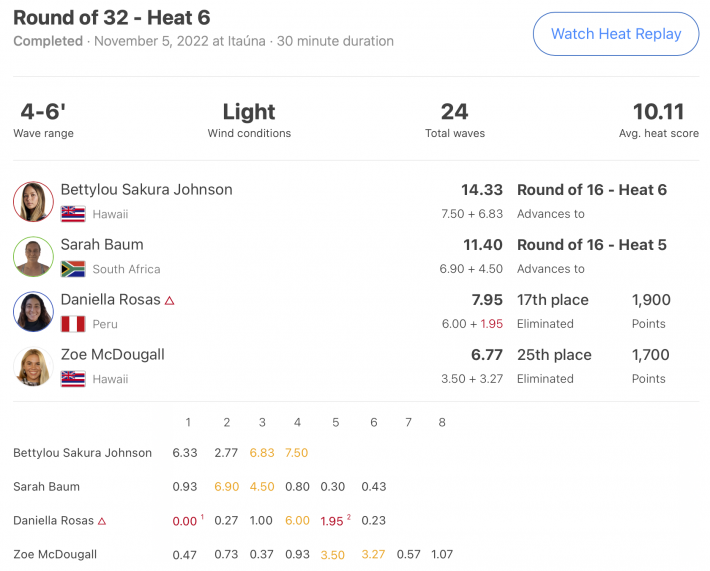
Task: Click the Watch Heat Replay button
Action: pos(616,34)
